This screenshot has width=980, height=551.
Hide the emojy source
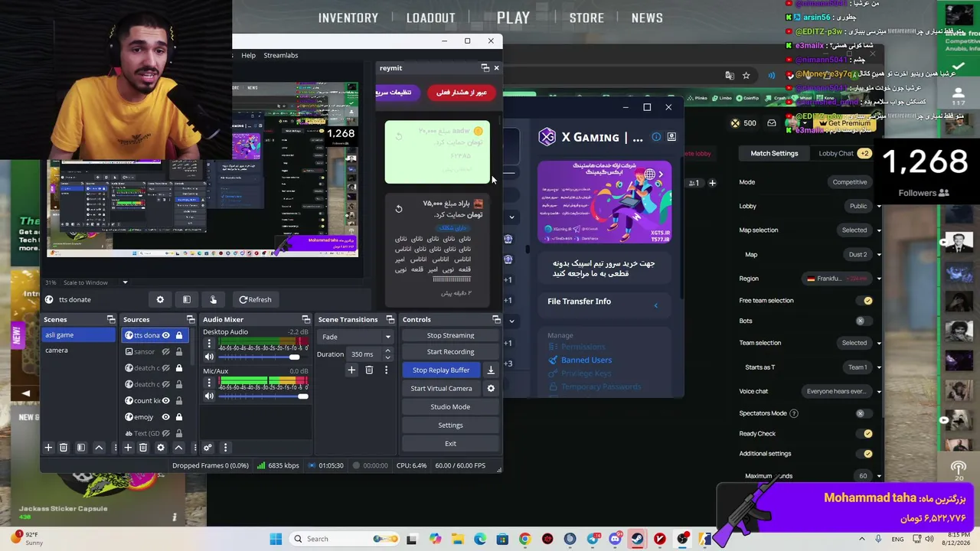click(x=165, y=417)
